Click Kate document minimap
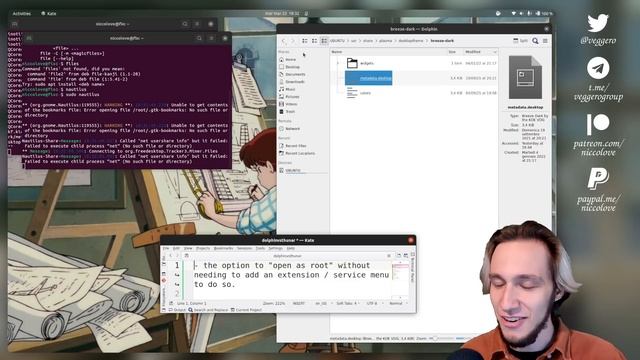The height and width of the screenshot is (360, 640). (400, 280)
